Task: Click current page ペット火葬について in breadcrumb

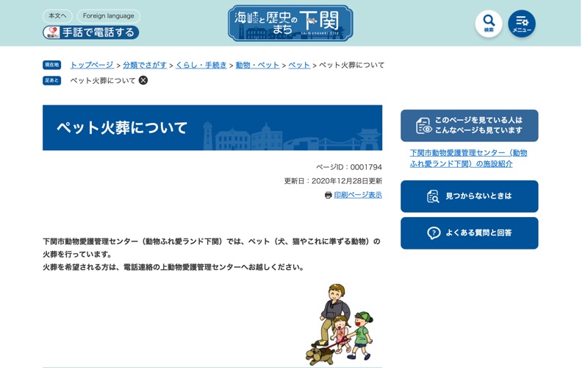Action: click(x=352, y=65)
